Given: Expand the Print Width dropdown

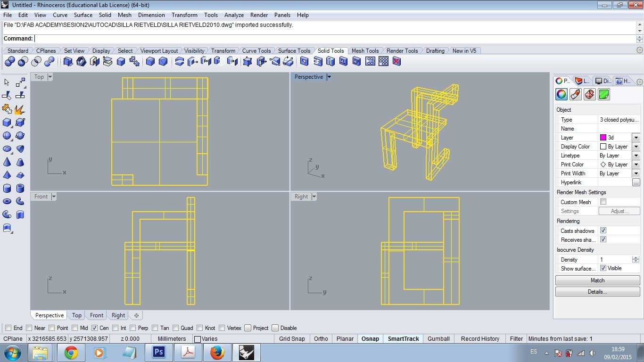Looking at the screenshot, I should (x=636, y=173).
